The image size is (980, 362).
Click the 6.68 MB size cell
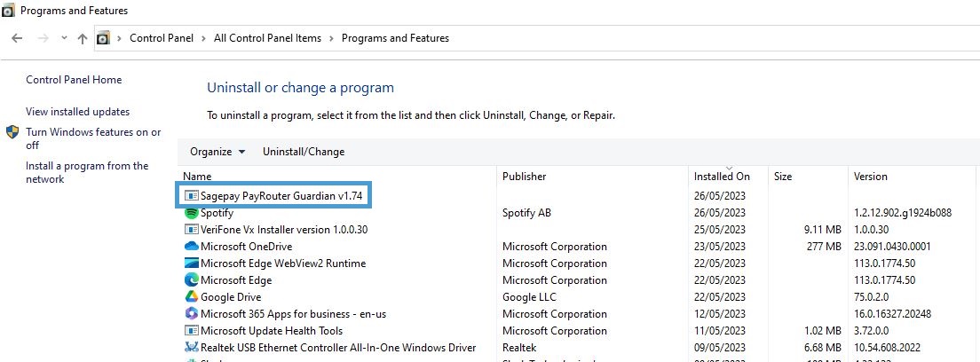[823, 348]
